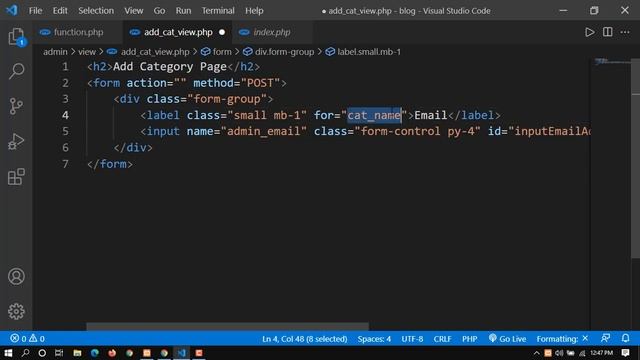Open the Accounts menu icon
Viewport: 640px width, 360px height.
[x=16, y=276]
